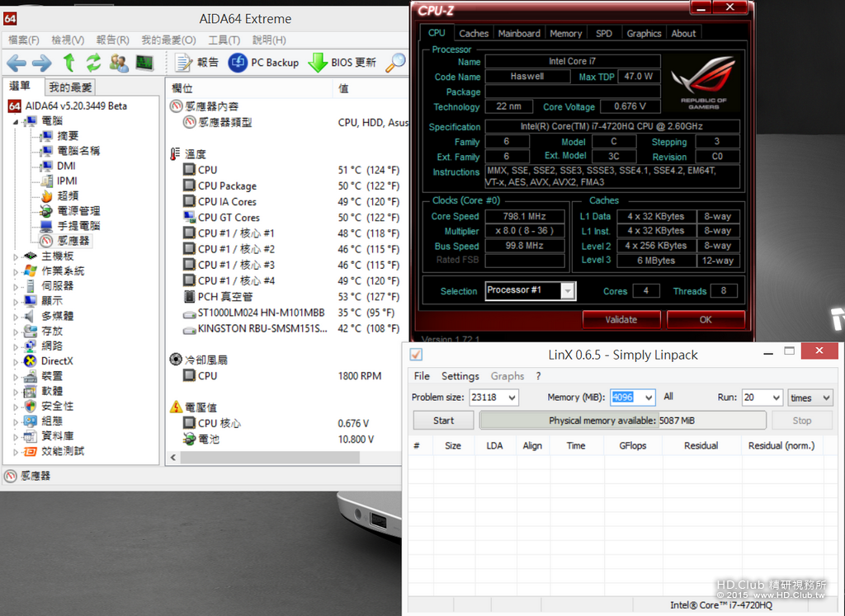Click the 欄位 column header in AIDA64

(251, 88)
